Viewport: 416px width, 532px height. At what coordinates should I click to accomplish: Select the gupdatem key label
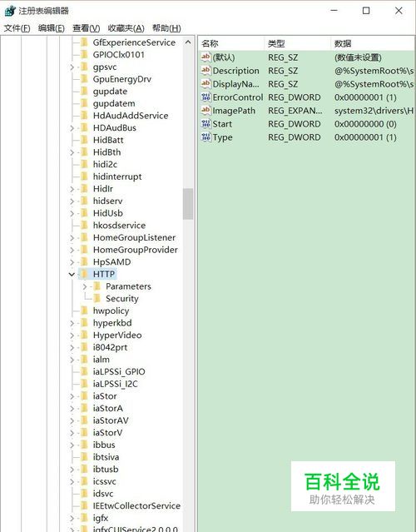pos(114,103)
